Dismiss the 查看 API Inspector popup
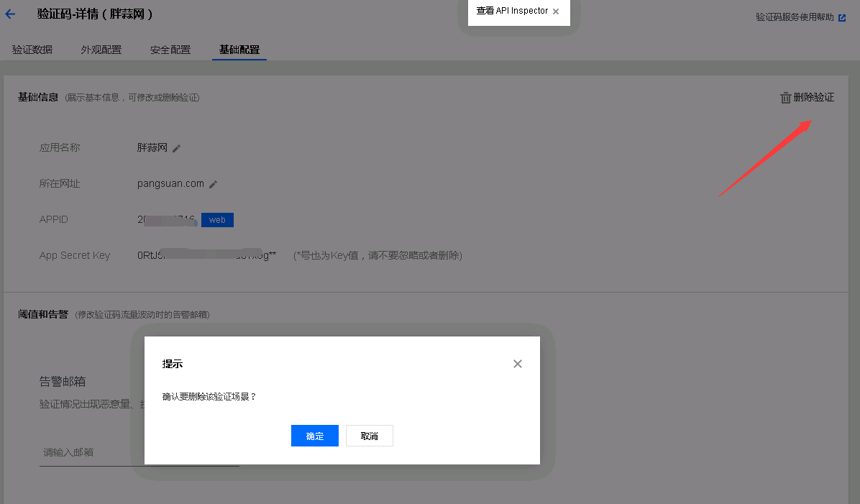The image size is (860, 504). point(556,12)
